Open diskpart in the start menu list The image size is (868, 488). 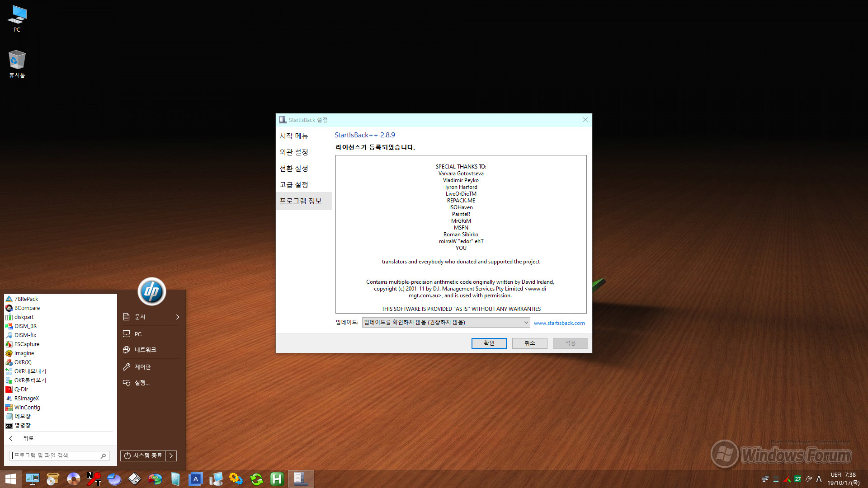24,317
